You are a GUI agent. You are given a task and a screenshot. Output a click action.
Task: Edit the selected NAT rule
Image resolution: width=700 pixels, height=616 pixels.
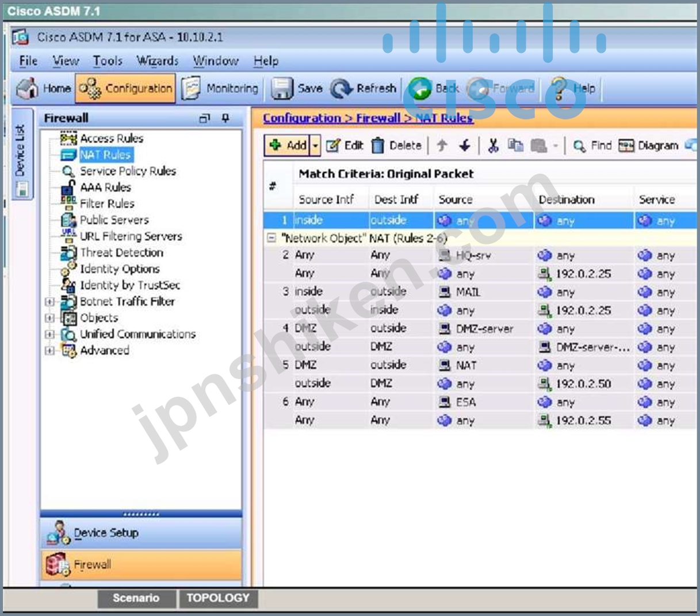[345, 146]
